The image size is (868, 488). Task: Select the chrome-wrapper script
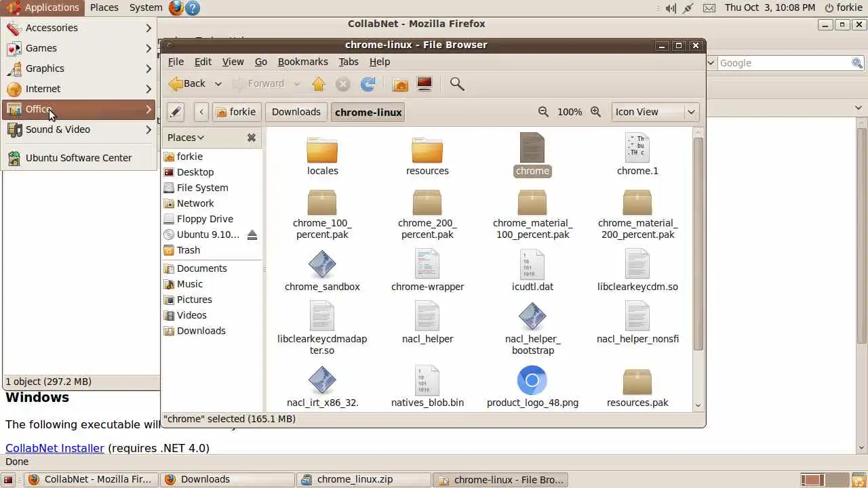click(427, 271)
